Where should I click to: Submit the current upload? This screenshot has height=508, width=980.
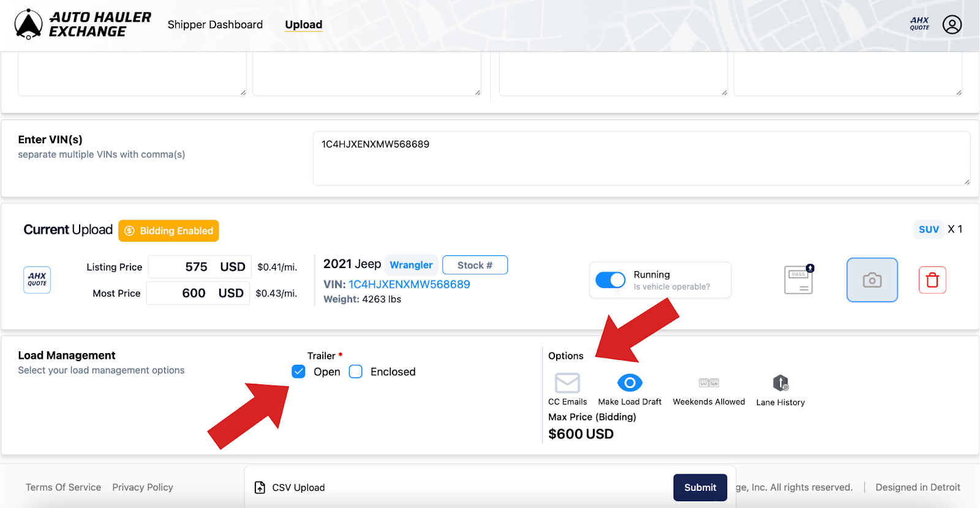700,487
